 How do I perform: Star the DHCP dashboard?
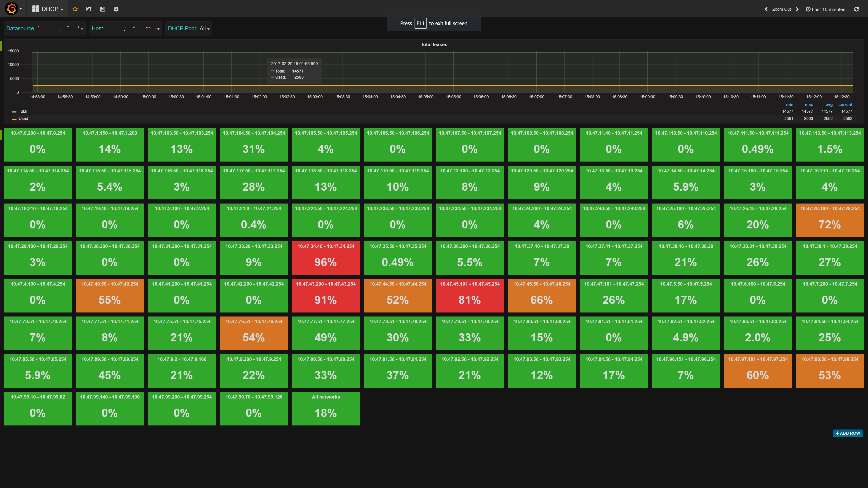(75, 9)
